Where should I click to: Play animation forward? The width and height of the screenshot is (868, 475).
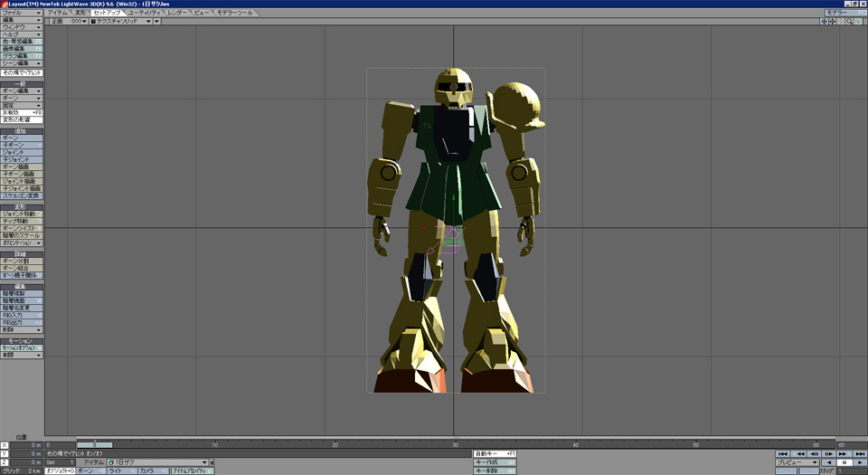859,462
